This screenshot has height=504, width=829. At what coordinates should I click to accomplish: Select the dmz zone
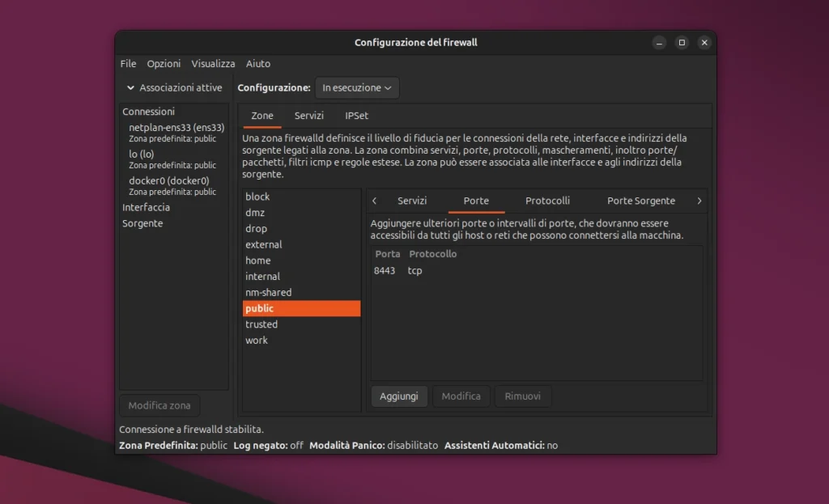click(x=256, y=212)
